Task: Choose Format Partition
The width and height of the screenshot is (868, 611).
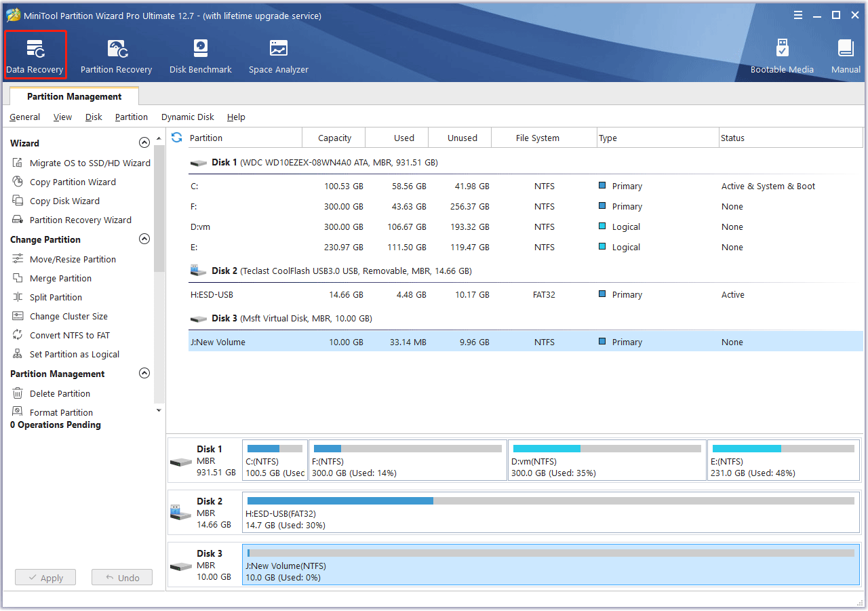Action: [52, 412]
